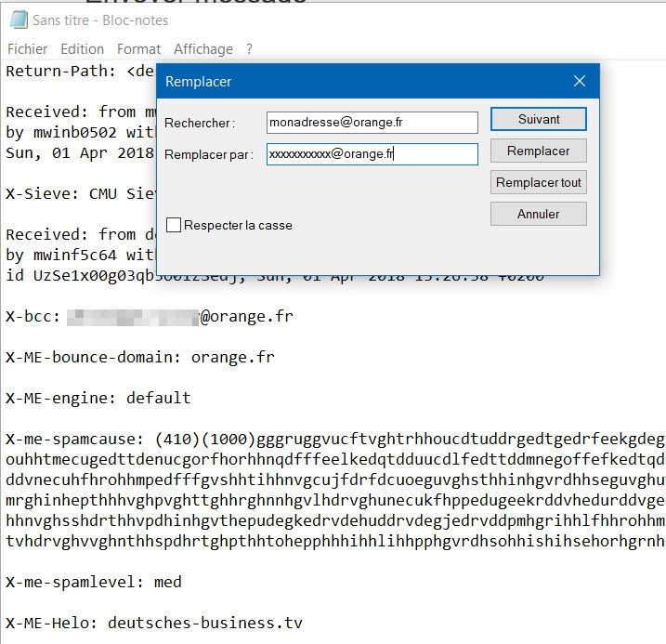Open the Edition menu
The image size is (666, 644).
tap(83, 49)
